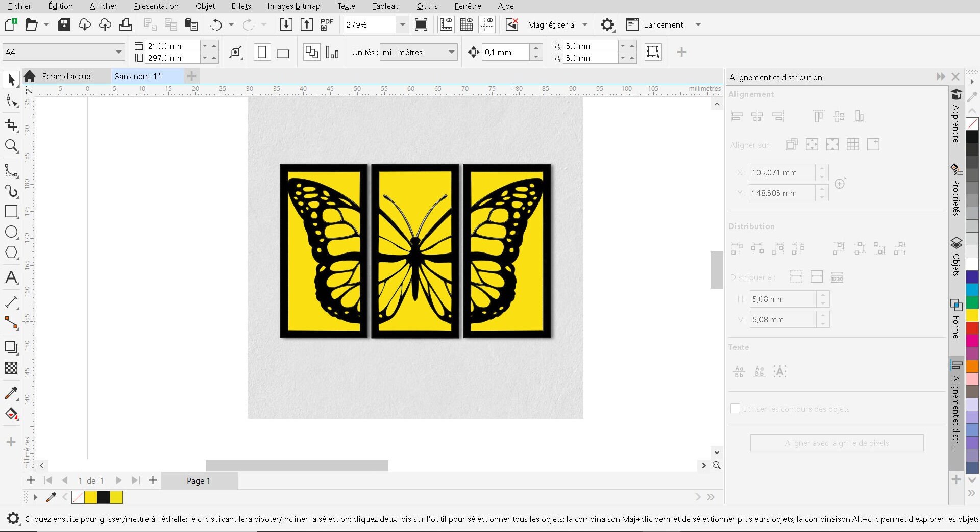Screen dimensions: 980x532
Task: Select the Ellipse tool
Action: 11,232
